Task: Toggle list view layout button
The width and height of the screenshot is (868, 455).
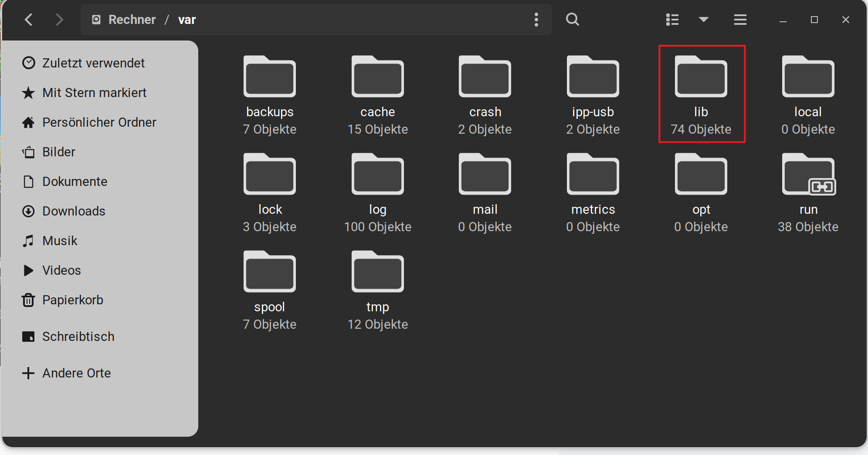Action: [x=672, y=20]
